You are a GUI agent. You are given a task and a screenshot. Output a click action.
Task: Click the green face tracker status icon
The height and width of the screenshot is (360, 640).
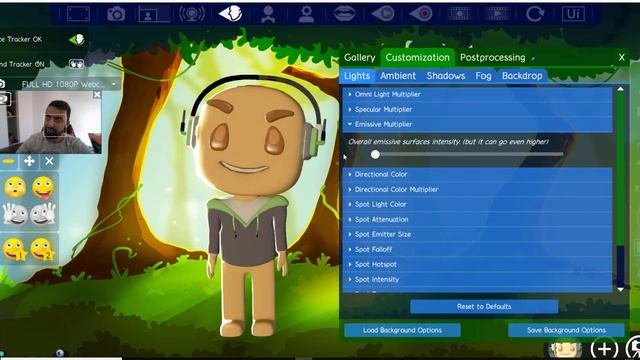[x=76, y=40]
